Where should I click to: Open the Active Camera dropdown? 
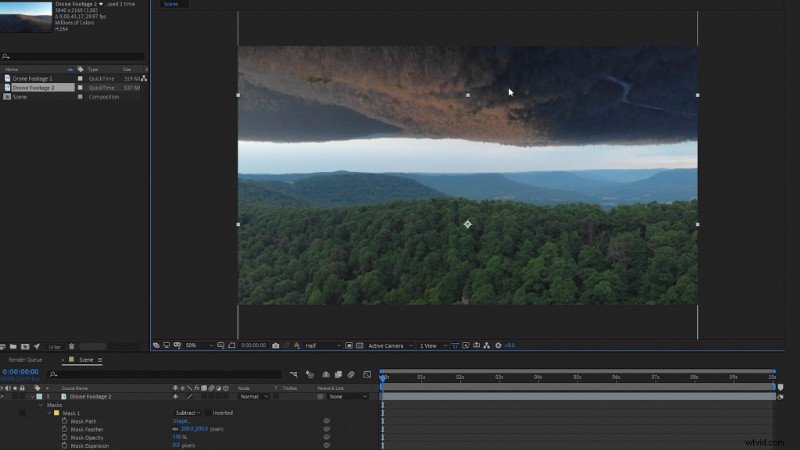[390, 345]
